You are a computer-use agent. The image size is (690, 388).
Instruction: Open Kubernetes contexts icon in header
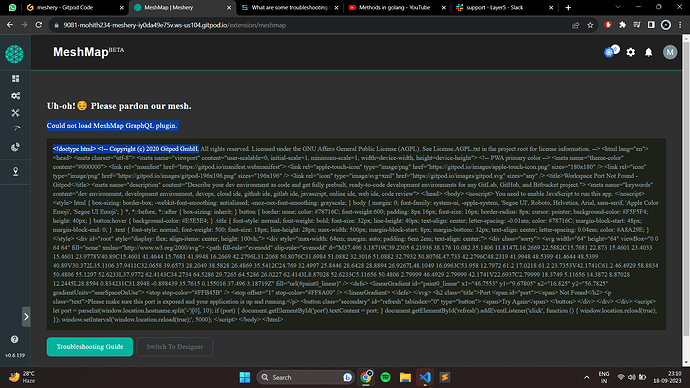[611, 51]
